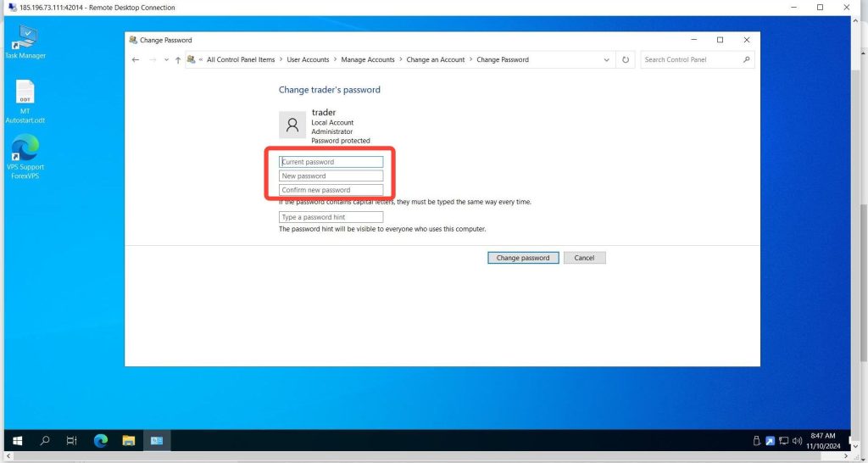The image size is (868, 463).
Task: Focus the Type a password hint field
Action: [331, 217]
